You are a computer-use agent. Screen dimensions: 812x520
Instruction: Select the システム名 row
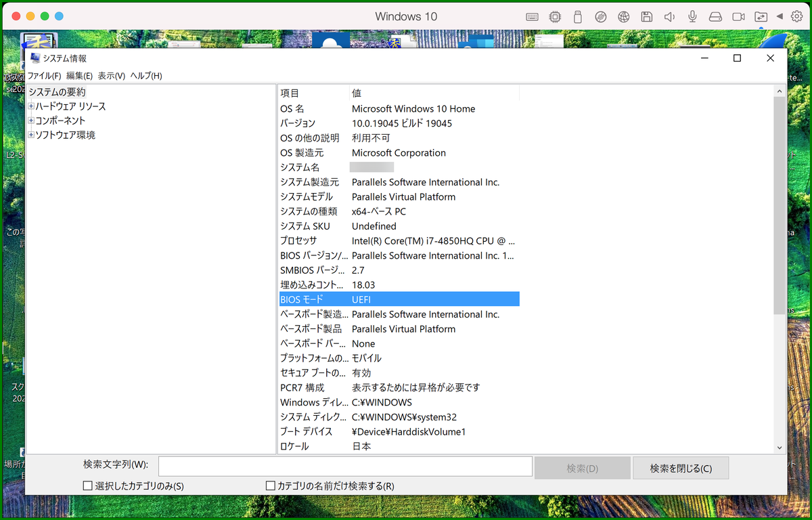click(x=399, y=167)
